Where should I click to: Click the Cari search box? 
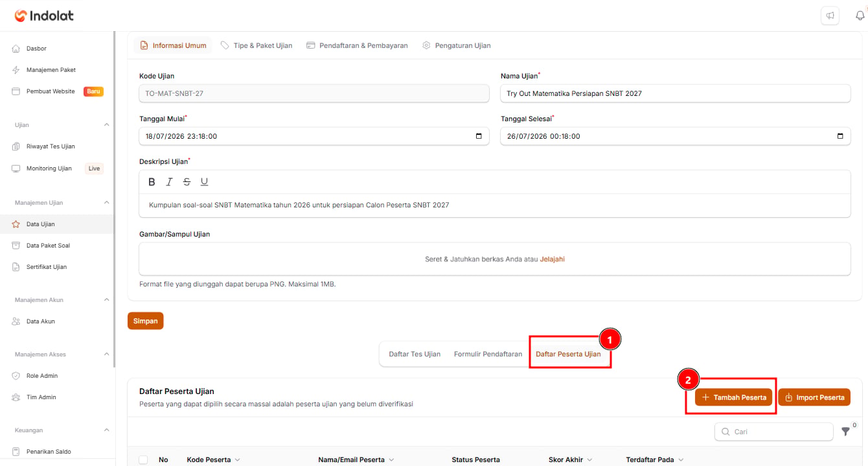click(x=774, y=432)
